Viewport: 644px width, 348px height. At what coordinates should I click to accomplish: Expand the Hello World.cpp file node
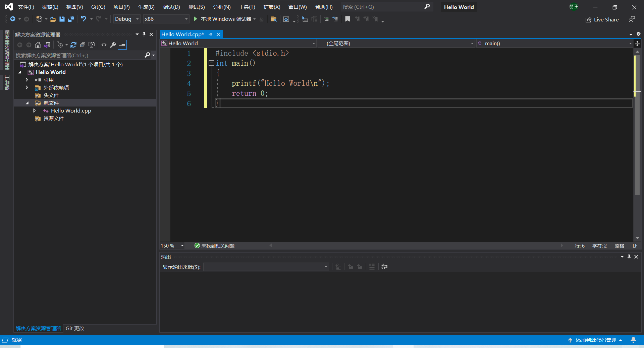[x=35, y=111]
